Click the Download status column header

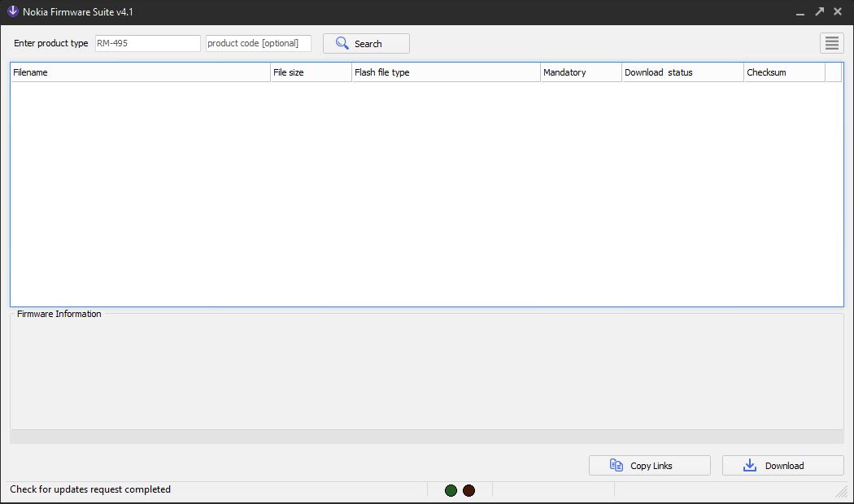[682, 72]
